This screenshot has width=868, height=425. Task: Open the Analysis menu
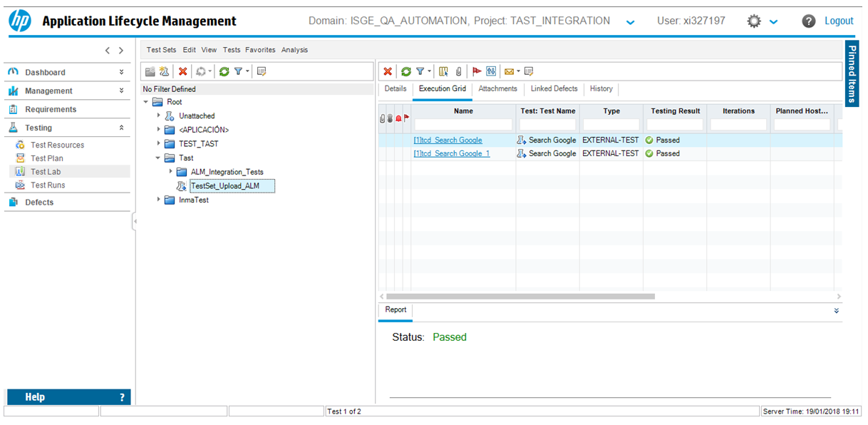click(294, 50)
